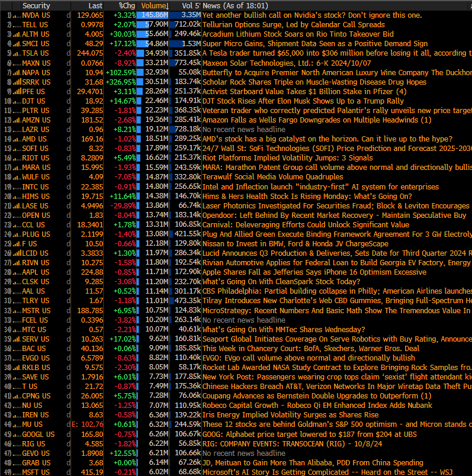Click the activity bars icon beside AAPL US
Viewport: 472px width, 476px height.
[17, 272]
